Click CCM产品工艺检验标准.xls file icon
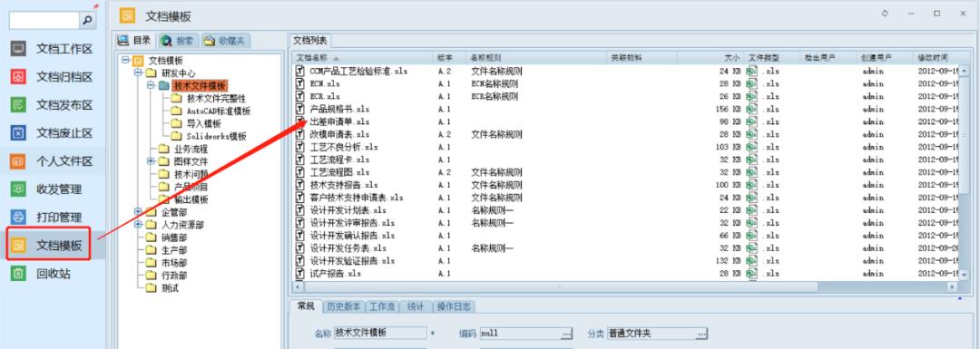Image resolution: width=980 pixels, height=349 pixels. click(300, 72)
